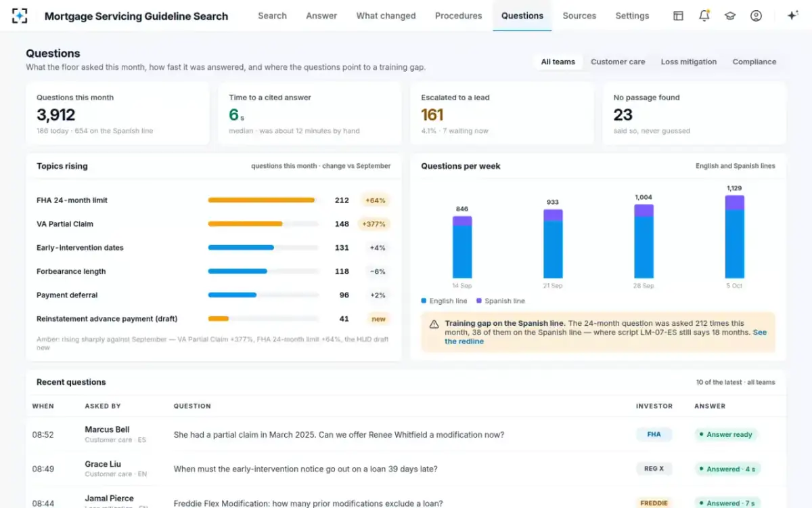812x508 pixels.
Task: Open the No passage found card
Action: coord(694,114)
